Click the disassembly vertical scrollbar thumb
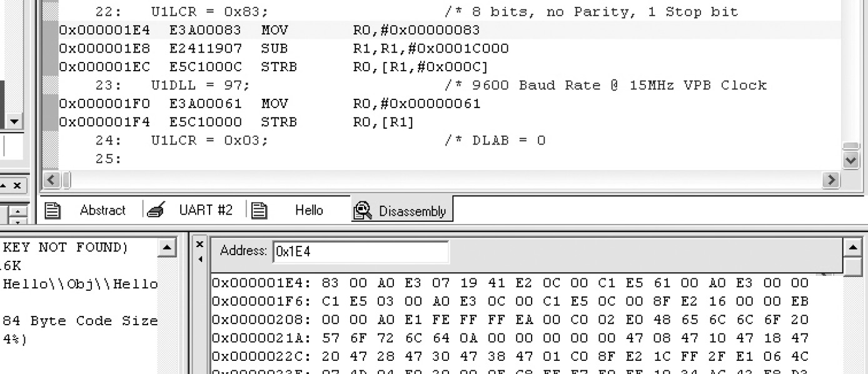868x374 pixels. click(x=851, y=146)
